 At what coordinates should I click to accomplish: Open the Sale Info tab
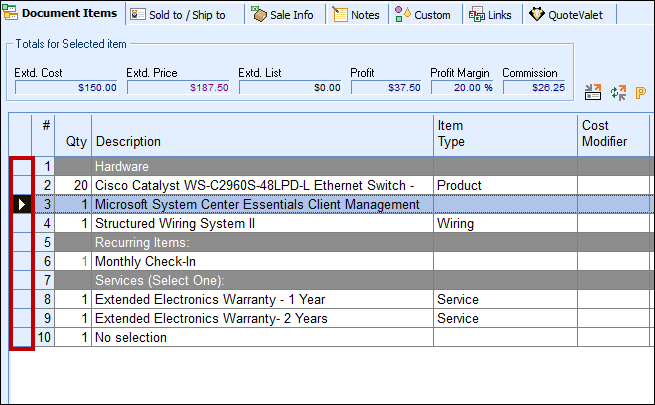pos(283,15)
